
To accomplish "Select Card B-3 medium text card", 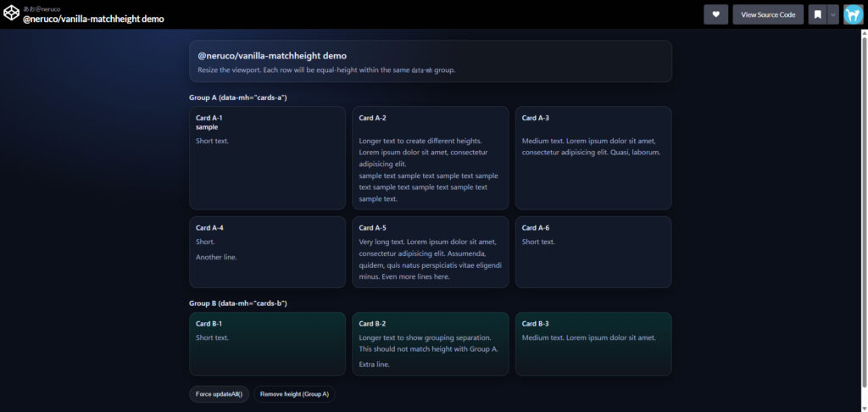I will tap(593, 344).
